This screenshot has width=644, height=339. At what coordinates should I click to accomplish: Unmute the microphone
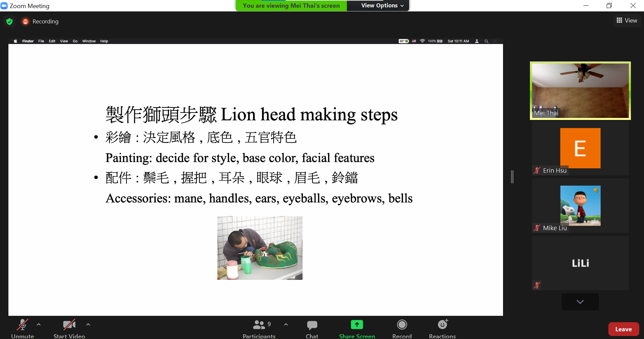point(22,325)
